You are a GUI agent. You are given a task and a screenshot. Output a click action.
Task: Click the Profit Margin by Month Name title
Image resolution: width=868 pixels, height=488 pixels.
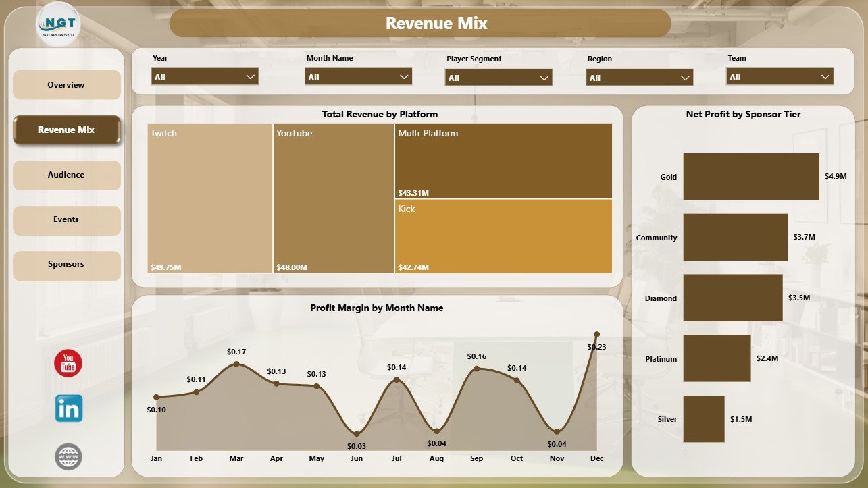[x=377, y=308]
